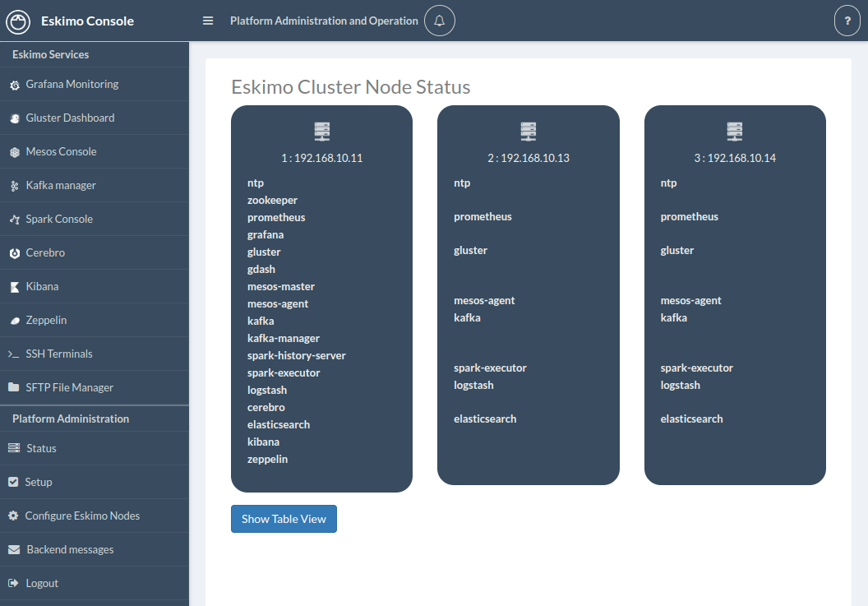Click the server icon of node 192.168.10.14
868x606 pixels.
735,131
